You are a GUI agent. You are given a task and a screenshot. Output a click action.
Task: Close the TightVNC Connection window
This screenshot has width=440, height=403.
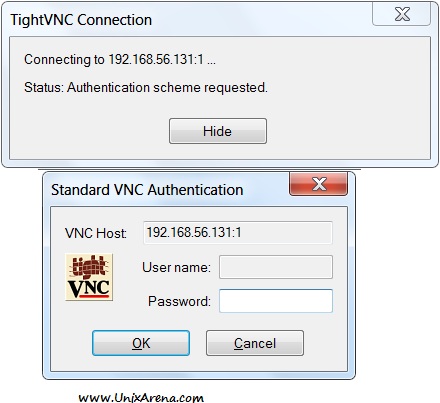[x=402, y=14]
